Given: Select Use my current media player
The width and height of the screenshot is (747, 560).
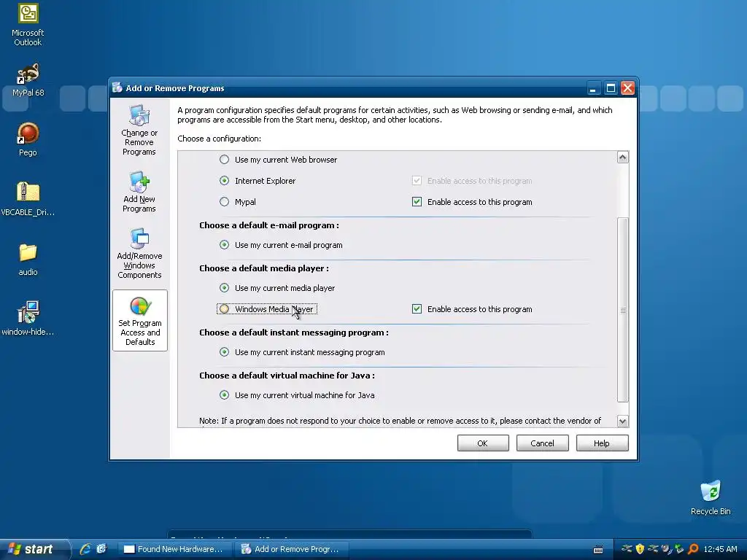Looking at the screenshot, I should tap(276, 287).
